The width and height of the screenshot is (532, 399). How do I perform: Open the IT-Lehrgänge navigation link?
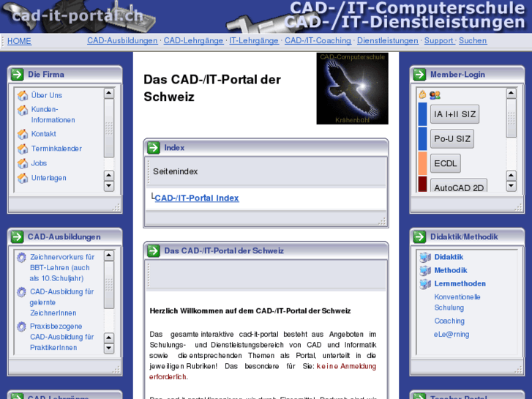pyautogui.click(x=254, y=40)
